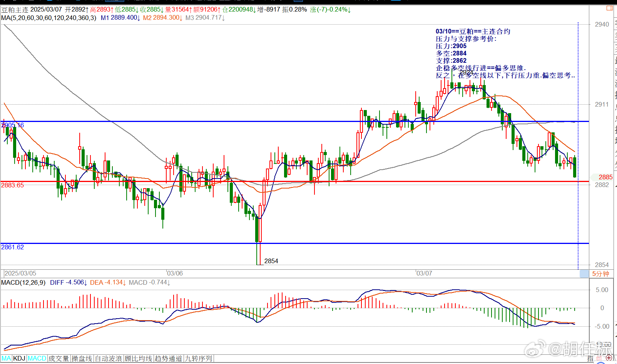
Task: Click the 2911 price axis label
Action: pos(602,104)
